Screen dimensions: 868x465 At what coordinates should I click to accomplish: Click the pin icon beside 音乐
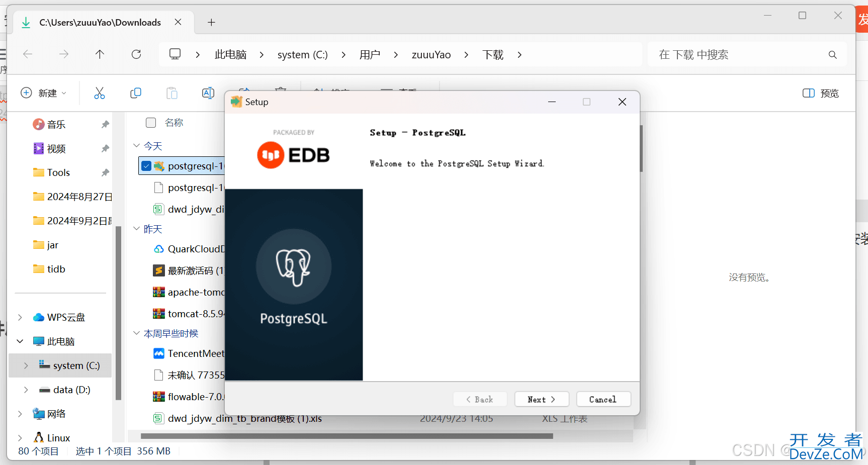(105, 124)
